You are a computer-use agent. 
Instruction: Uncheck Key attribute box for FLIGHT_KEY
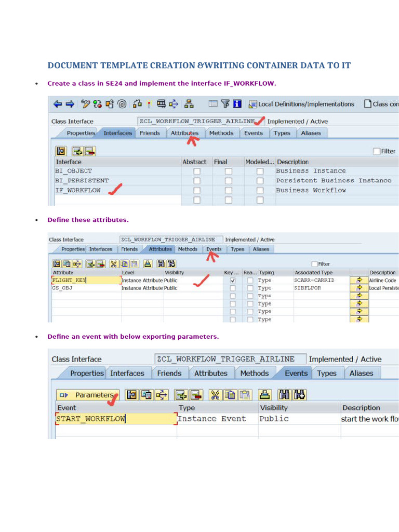[x=233, y=280]
